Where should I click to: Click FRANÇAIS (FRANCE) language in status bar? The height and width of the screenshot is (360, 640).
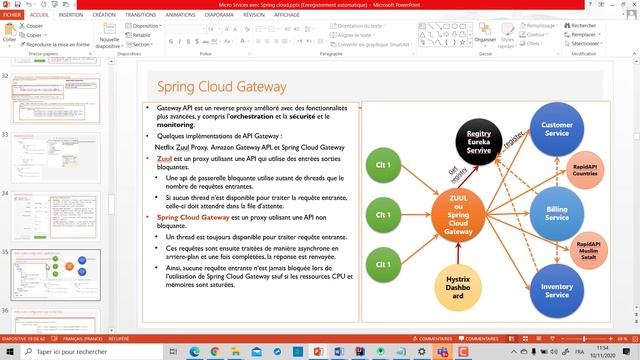(82, 339)
